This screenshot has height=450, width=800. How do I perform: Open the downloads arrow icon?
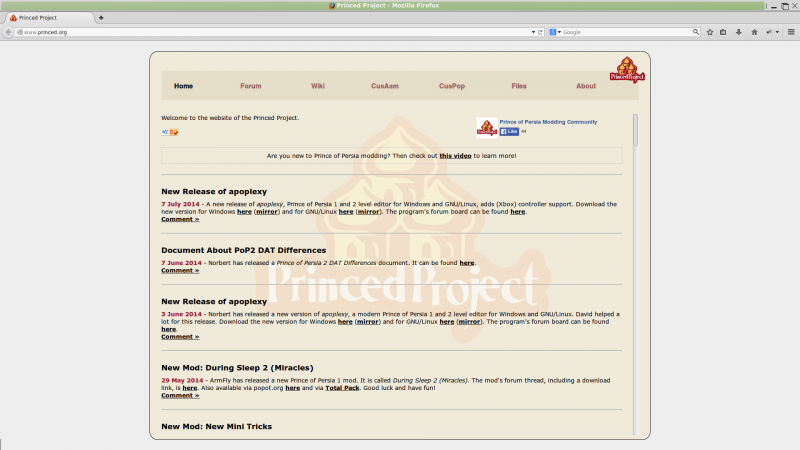point(738,32)
